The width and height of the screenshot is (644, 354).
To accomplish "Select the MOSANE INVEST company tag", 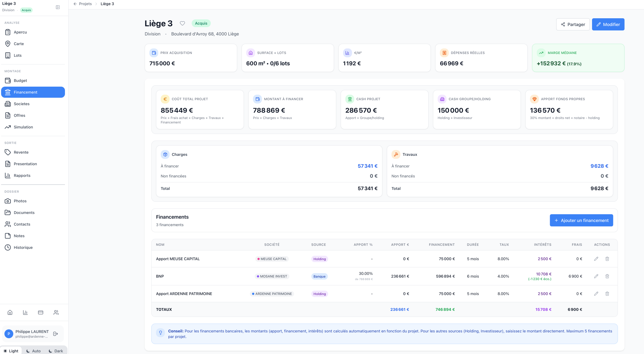I will pyautogui.click(x=272, y=276).
